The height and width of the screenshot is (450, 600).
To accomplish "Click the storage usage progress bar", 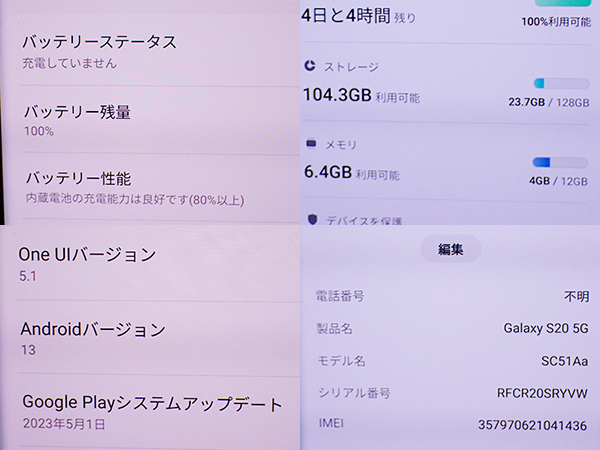I will tap(560, 83).
